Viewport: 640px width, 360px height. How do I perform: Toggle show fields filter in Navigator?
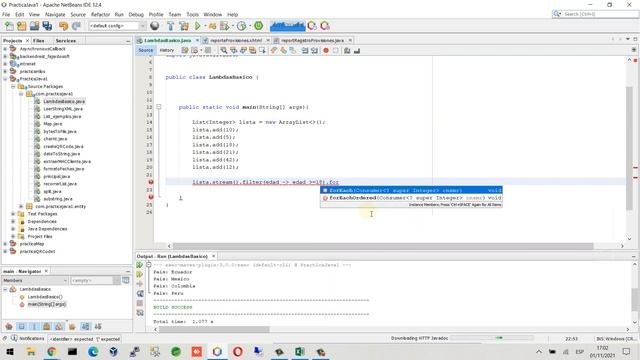point(22,327)
